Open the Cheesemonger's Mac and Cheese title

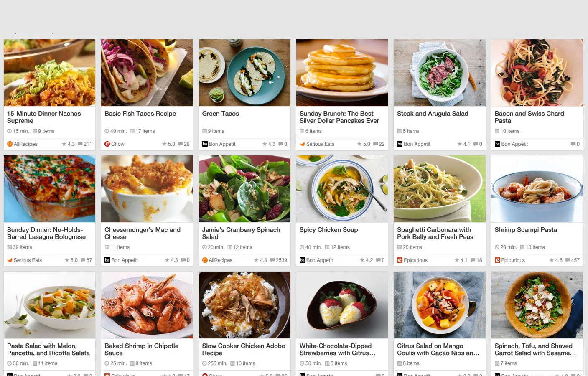(x=143, y=233)
